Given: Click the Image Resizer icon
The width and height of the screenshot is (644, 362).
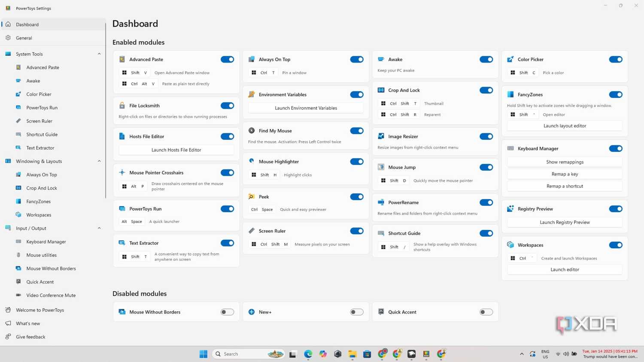Looking at the screenshot, I should coord(381,136).
